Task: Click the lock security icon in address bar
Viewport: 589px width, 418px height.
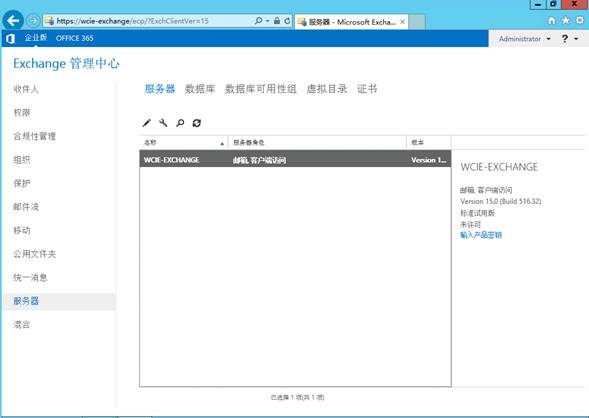Action: click(x=277, y=21)
